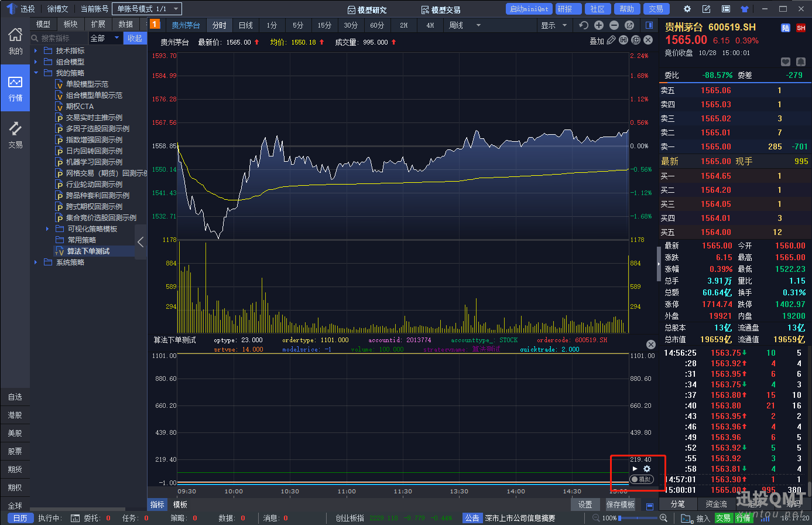
Task: Expand the 可视化策略模板 folder
Action: click(47, 229)
